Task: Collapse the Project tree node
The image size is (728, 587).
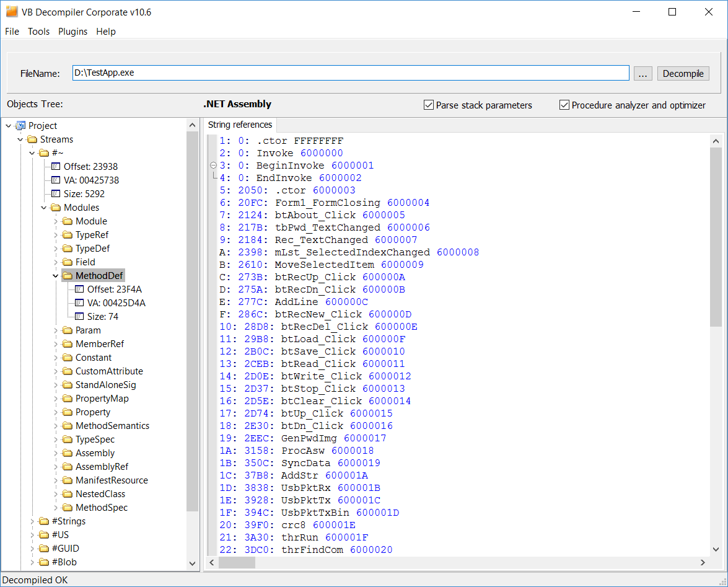Action: click(x=8, y=126)
